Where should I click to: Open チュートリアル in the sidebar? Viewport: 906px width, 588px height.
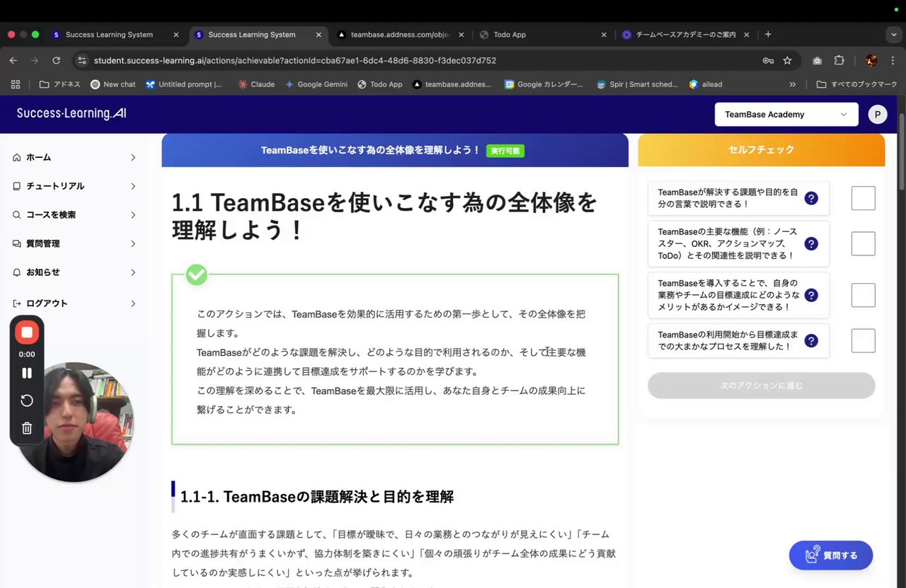pos(55,186)
